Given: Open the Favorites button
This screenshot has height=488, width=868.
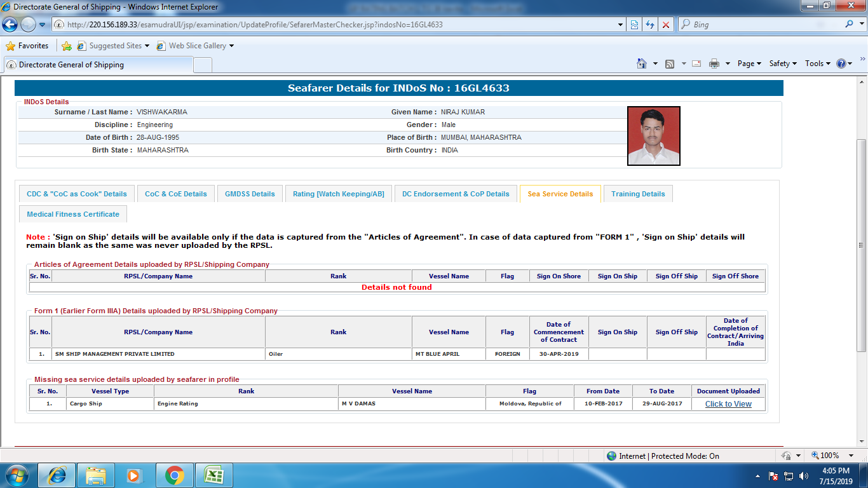Looking at the screenshot, I should pos(27,46).
